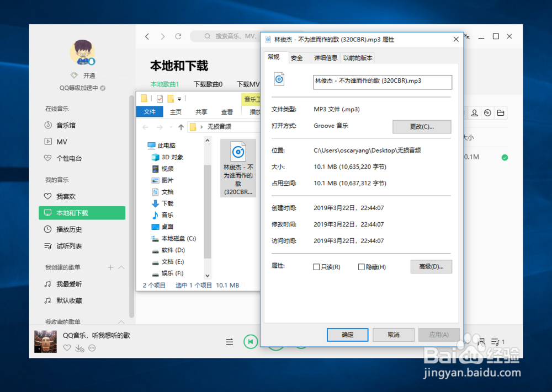552x392 pixels.
Task: Click the QQ Music search box
Action: [225, 36]
